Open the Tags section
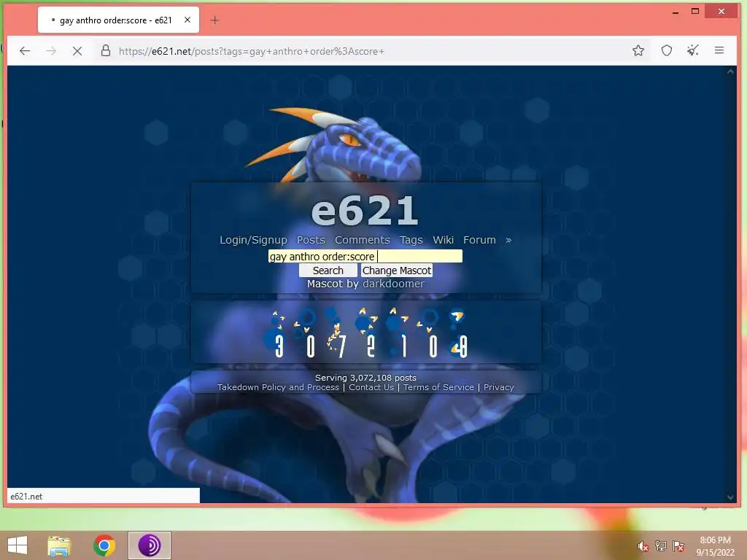 pos(411,240)
